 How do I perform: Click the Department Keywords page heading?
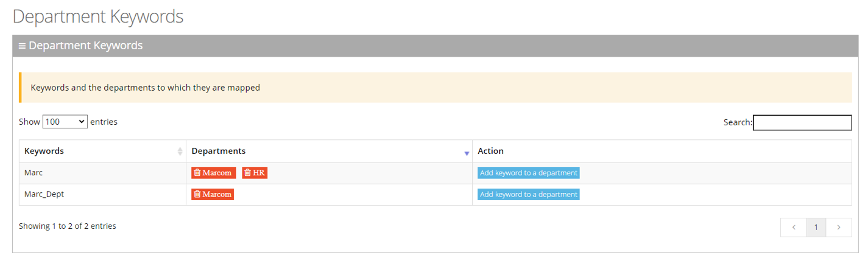pos(98,16)
